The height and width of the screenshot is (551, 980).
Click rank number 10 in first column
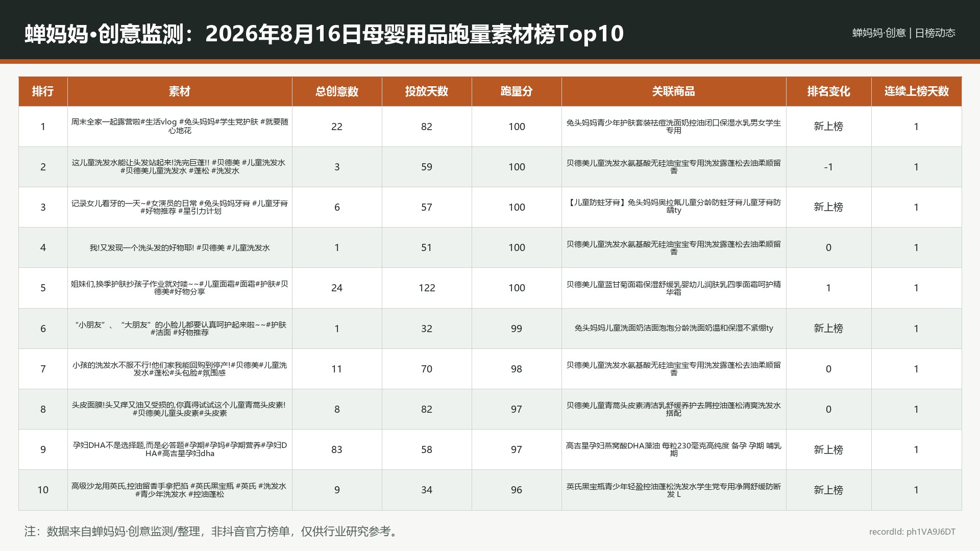click(43, 490)
